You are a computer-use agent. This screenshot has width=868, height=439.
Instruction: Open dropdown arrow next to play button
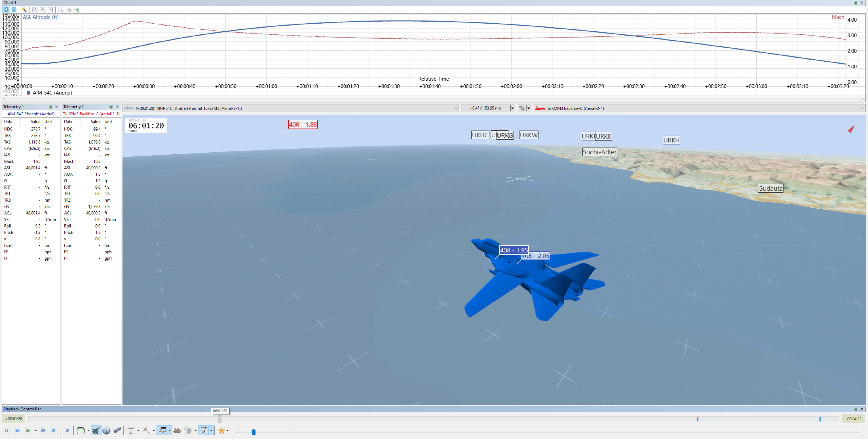point(36,431)
